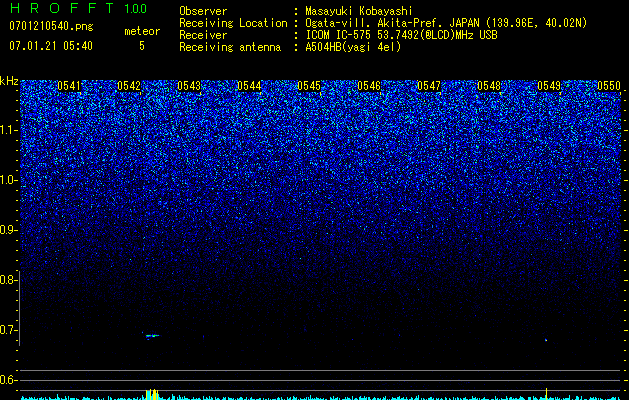
Task: Click the 0545 time marker
Action: 309,86
